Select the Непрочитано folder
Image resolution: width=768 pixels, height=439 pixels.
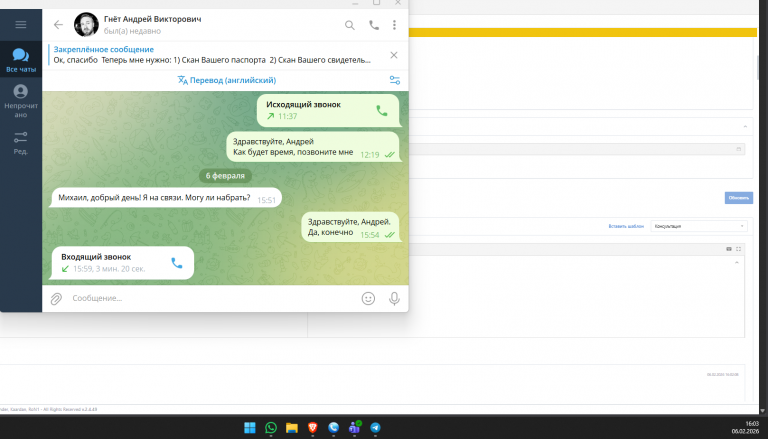point(21,101)
